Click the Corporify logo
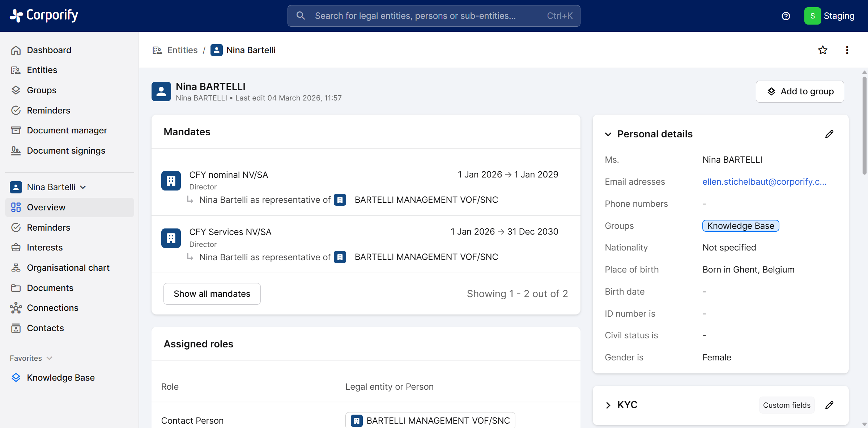Screen dimensions: 868x428 pyautogui.click(x=44, y=16)
